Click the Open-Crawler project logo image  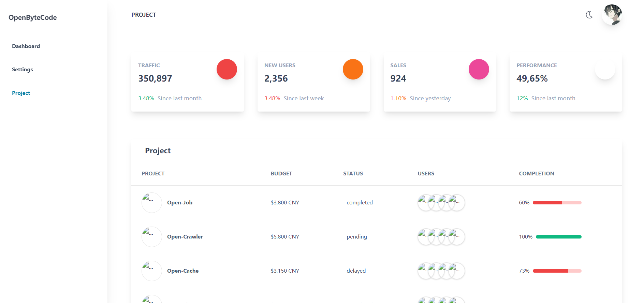coord(152,237)
